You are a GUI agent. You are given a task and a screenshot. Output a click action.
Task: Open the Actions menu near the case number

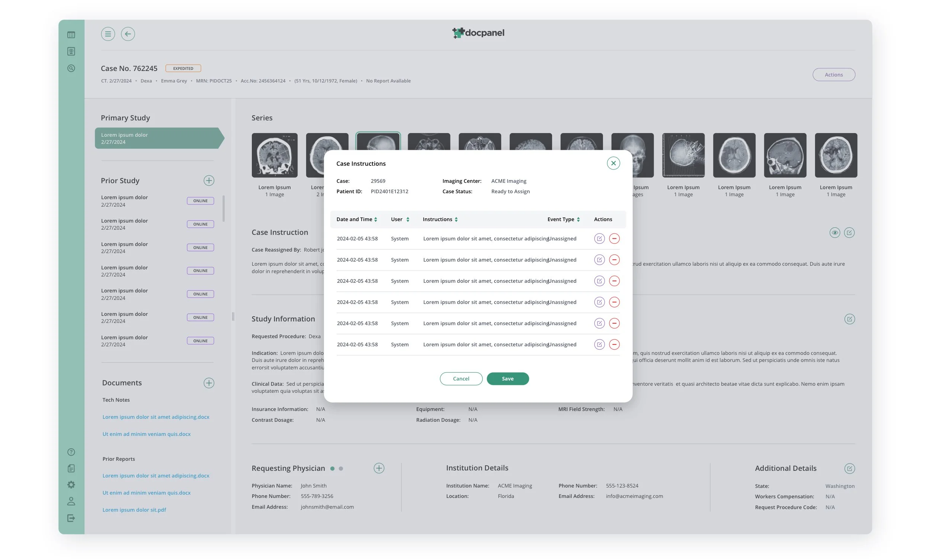[834, 74]
